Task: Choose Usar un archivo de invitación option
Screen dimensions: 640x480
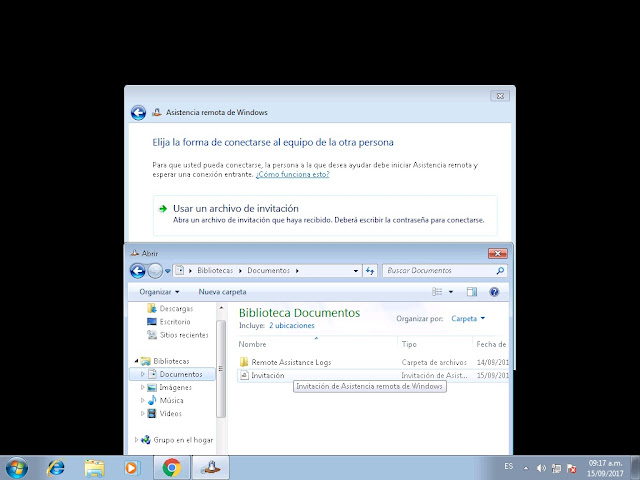Action: pos(325,215)
